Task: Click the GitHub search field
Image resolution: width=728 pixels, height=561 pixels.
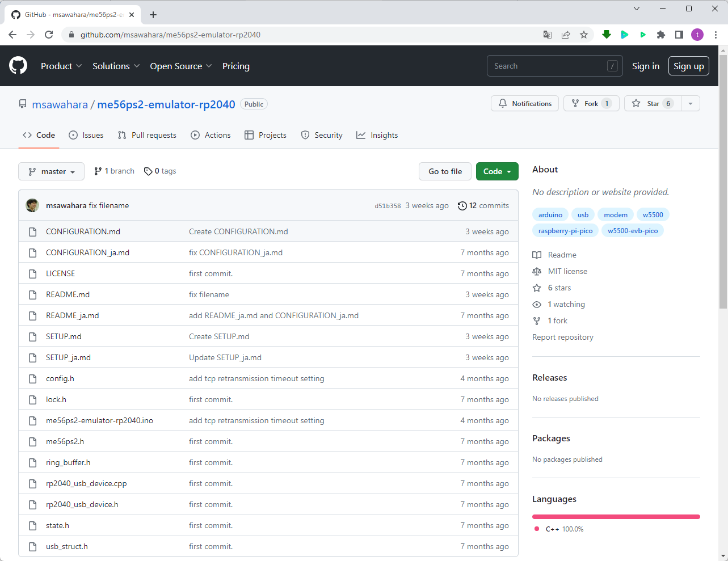Action: pyautogui.click(x=554, y=66)
